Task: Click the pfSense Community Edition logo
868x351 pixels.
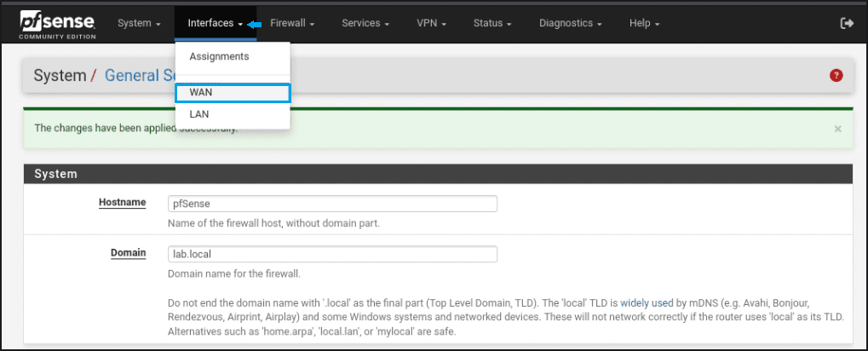Action: (x=58, y=25)
